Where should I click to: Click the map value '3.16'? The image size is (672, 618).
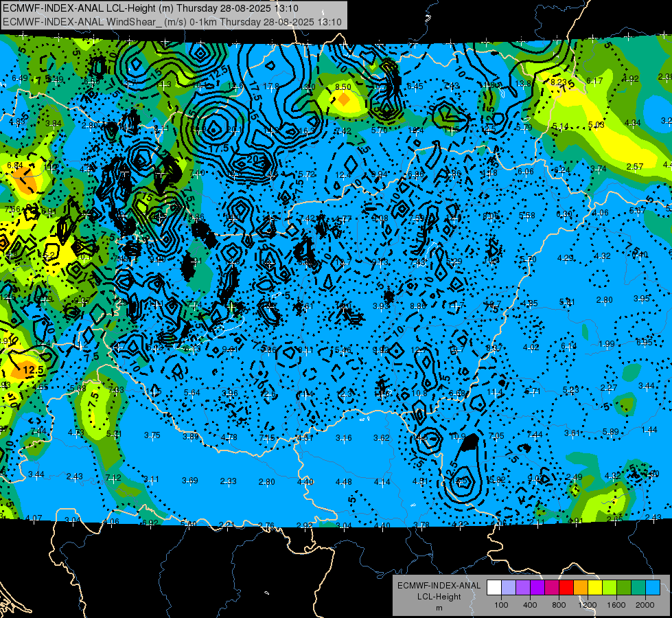tap(344, 438)
